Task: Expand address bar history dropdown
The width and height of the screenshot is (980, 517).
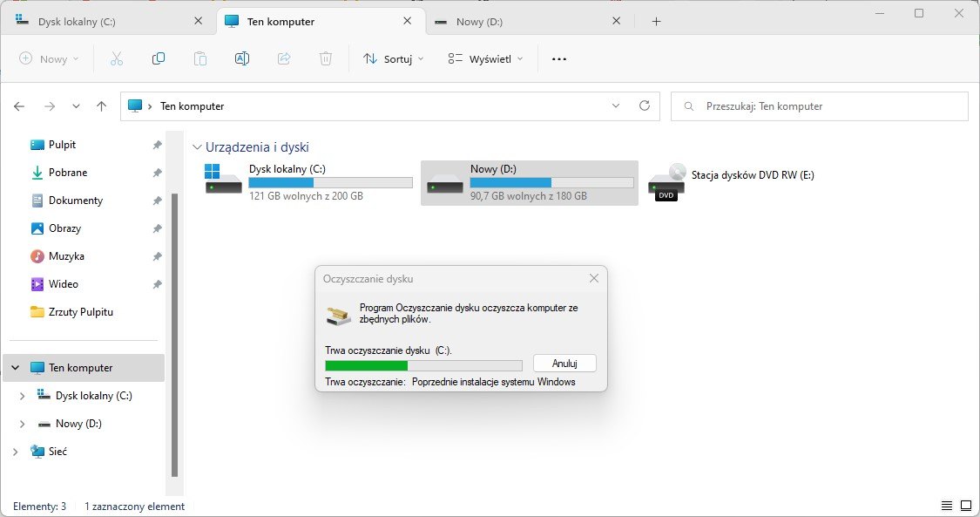Action: point(616,105)
